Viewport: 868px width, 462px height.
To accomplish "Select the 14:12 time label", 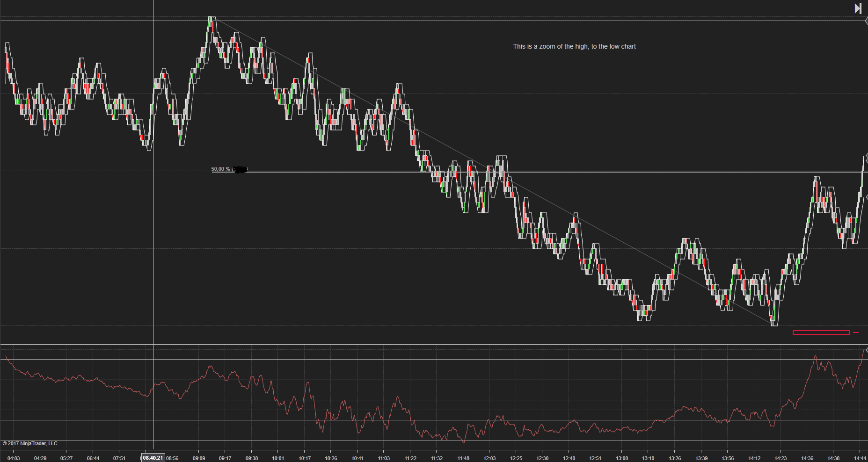I will (x=754, y=458).
